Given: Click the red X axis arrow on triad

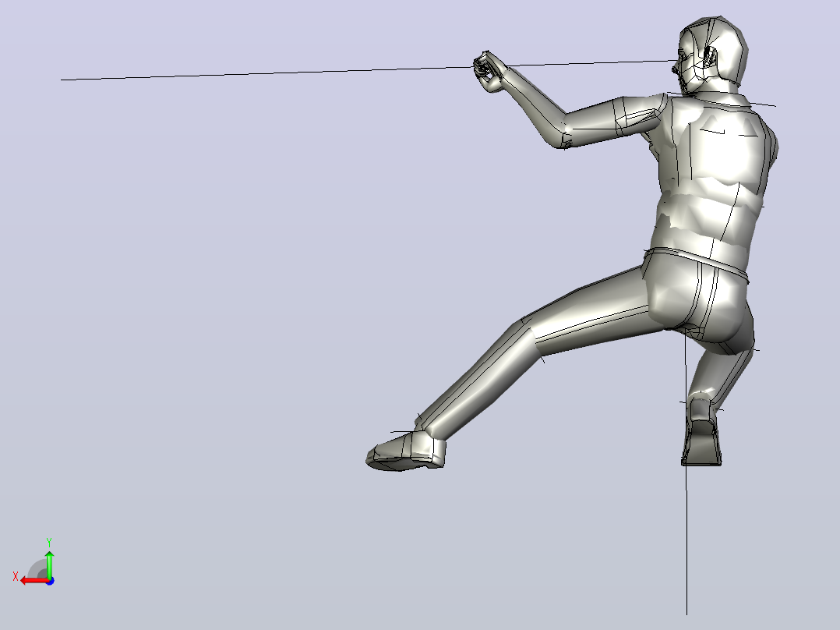Looking at the screenshot, I should 34,581.
